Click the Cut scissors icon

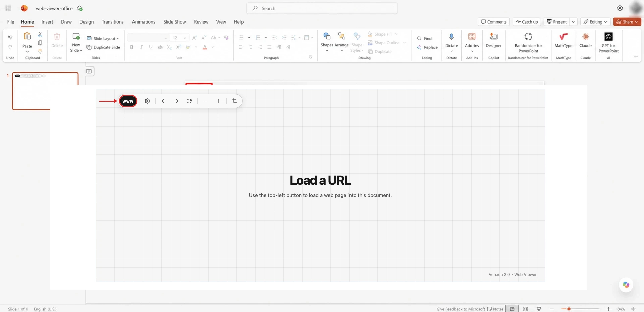pyautogui.click(x=40, y=34)
